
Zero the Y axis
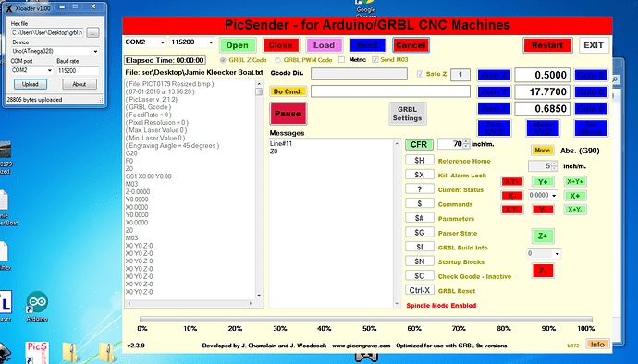pyautogui.click(x=494, y=91)
